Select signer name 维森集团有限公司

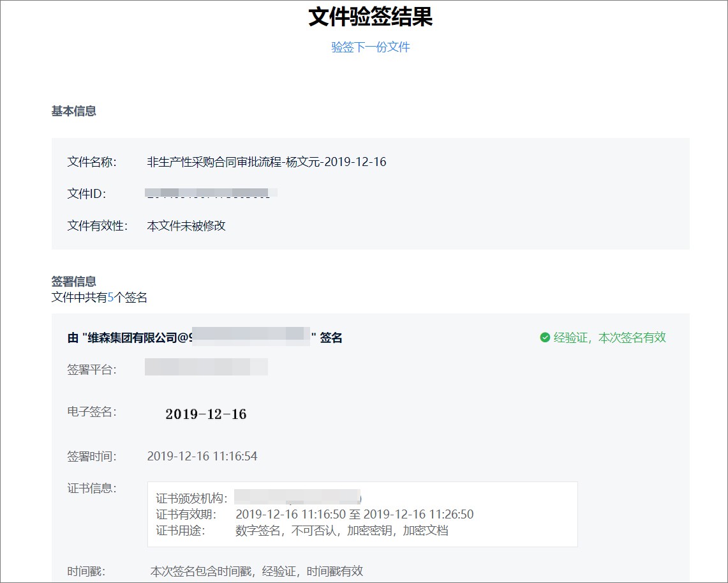pyautogui.click(x=132, y=338)
